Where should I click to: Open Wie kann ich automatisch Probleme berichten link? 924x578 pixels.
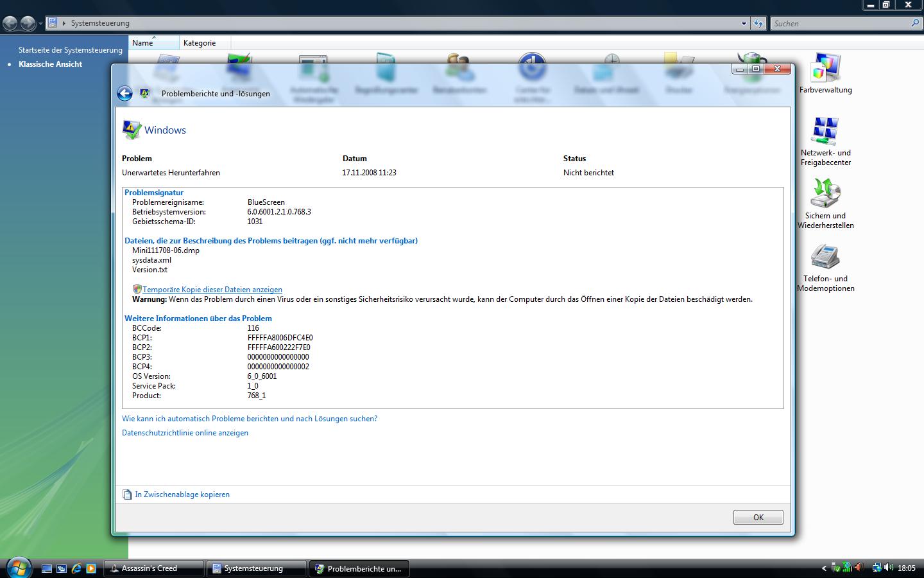click(x=250, y=419)
